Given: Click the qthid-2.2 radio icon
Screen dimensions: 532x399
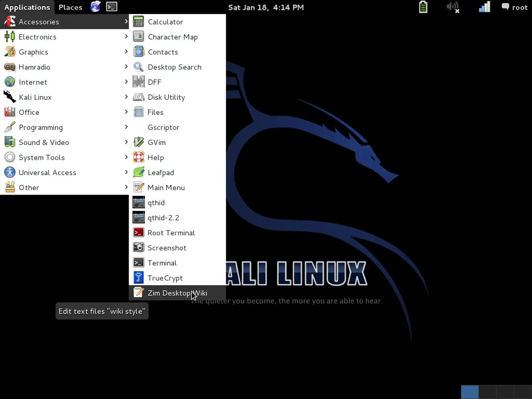Looking at the screenshot, I should coord(139,218).
